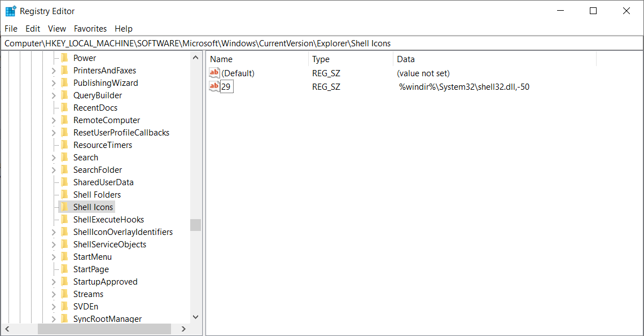Click the Streams folder icon
The height and width of the screenshot is (336, 644).
64,294
